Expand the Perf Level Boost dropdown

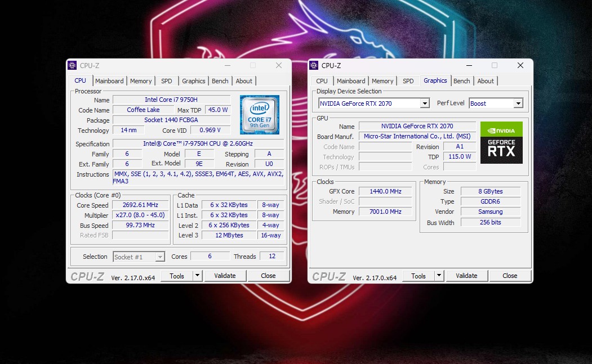pos(518,104)
